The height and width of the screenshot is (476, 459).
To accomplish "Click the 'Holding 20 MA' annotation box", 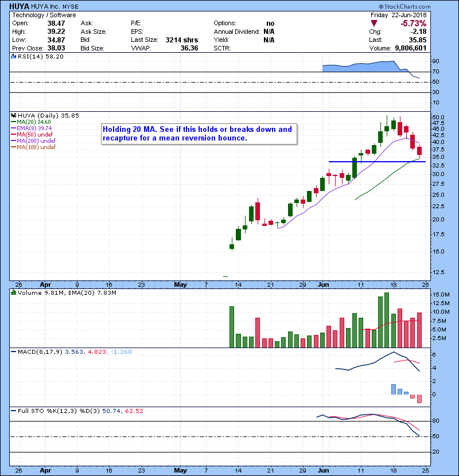I will 199,134.
